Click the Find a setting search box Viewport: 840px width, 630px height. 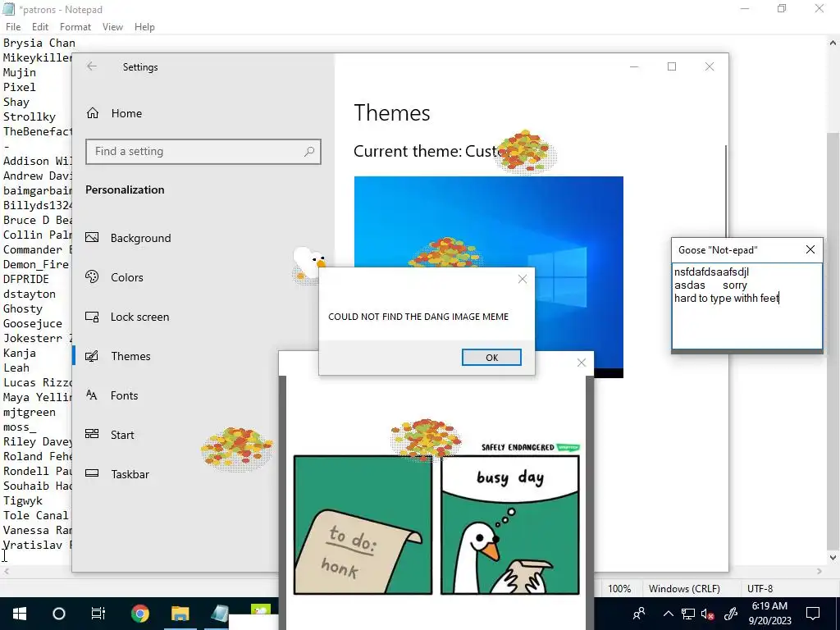[x=203, y=152]
